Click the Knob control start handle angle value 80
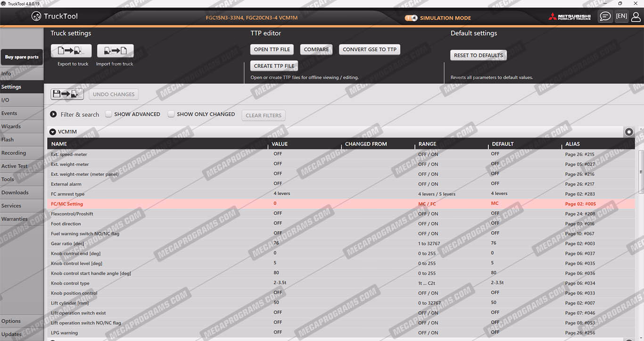The height and width of the screenshot is (341, 644). pos(276,273)
